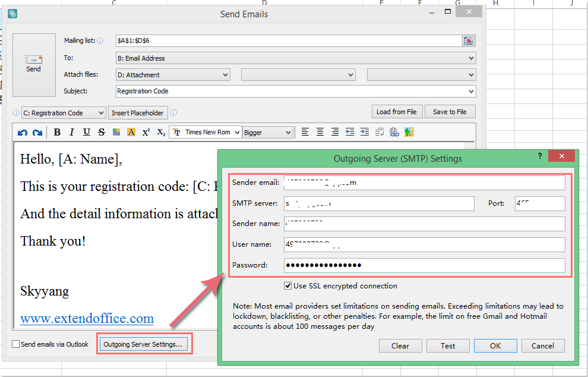
Task: Toggle the Use SSL encrypted connection checkbox
Action: (x=289, y=285)
